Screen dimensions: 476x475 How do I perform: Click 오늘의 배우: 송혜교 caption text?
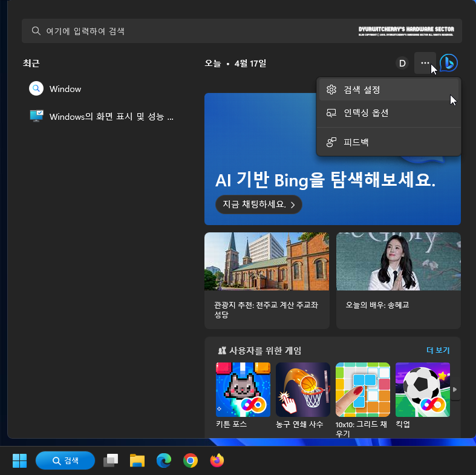377,305
